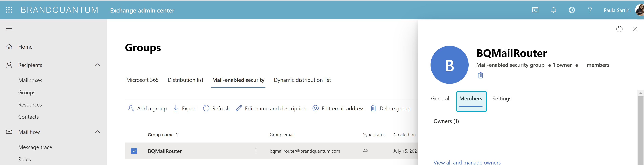Click the Sync status column header

(x=374, y=135)
